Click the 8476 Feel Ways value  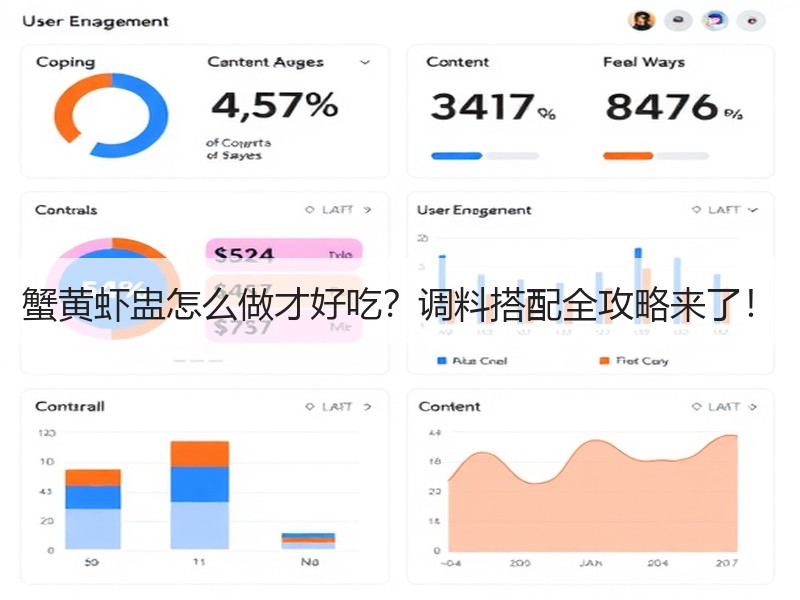pos(673,107)
